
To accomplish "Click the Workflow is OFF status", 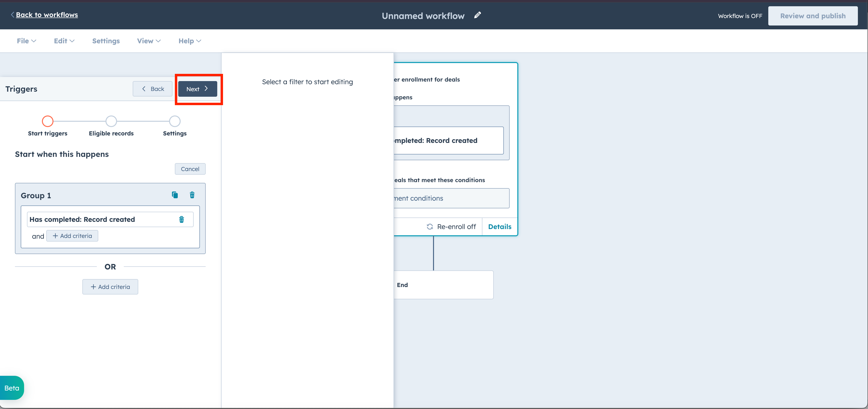I will pyautogui.click(x=740, y=16).
